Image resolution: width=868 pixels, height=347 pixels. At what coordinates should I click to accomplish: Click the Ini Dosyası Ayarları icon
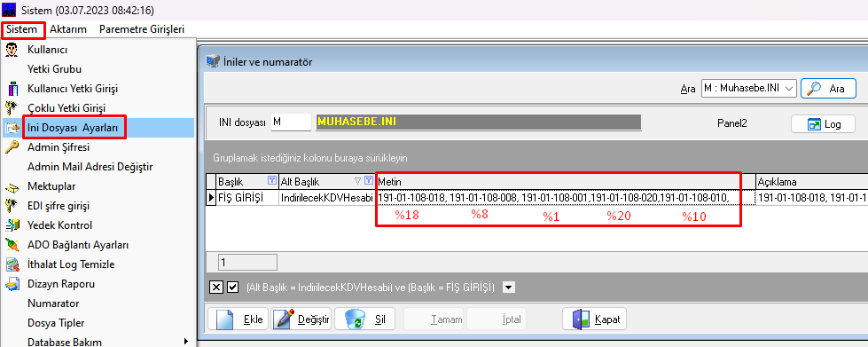[x=12, y=128]
